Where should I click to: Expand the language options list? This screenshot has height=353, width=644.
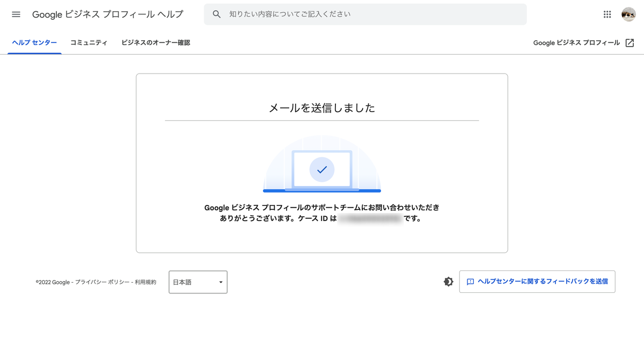[198, 282]
